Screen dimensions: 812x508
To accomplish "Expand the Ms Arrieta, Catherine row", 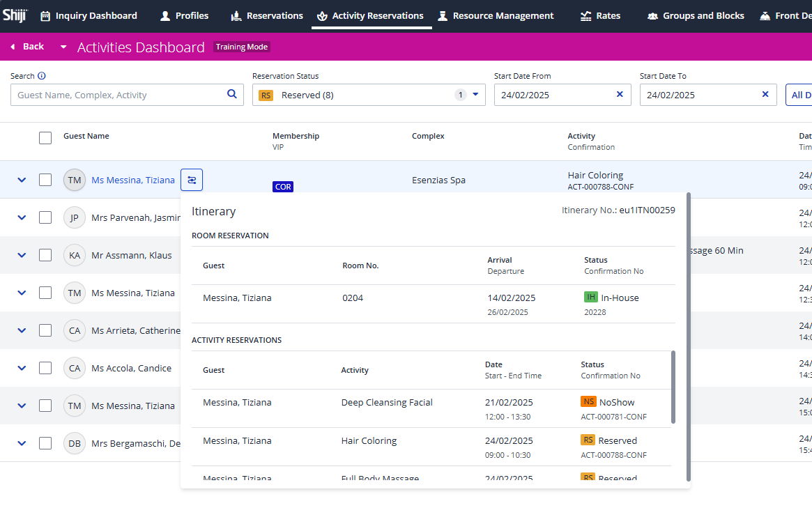I will pyautogui.click(x=22, y=330).
